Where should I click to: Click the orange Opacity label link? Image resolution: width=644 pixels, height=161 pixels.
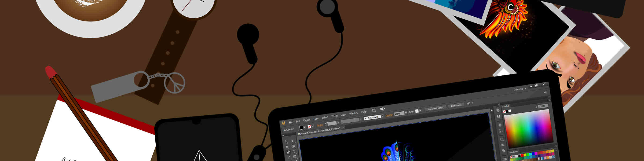click(x=389, y=115)
